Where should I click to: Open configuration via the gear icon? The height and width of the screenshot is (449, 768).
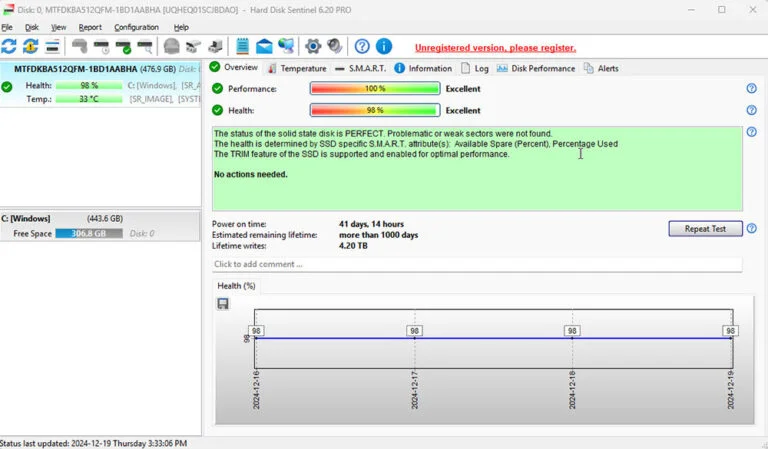(x=313, y=47)
